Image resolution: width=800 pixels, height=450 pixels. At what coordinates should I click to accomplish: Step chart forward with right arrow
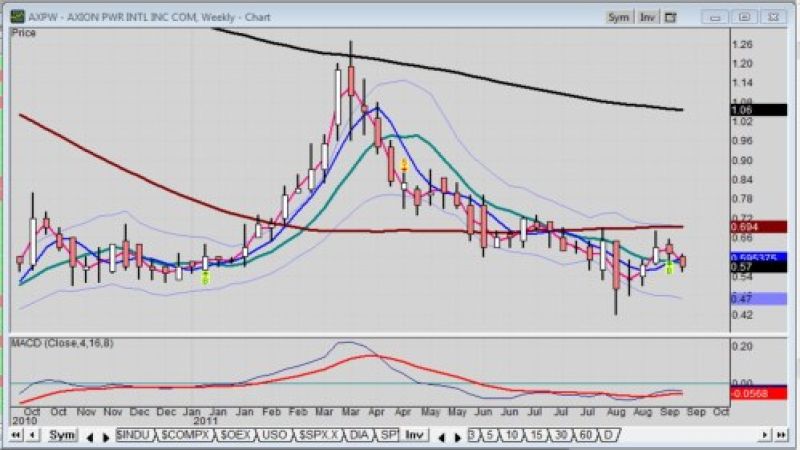pyautogui.click(x=765, y=435)
